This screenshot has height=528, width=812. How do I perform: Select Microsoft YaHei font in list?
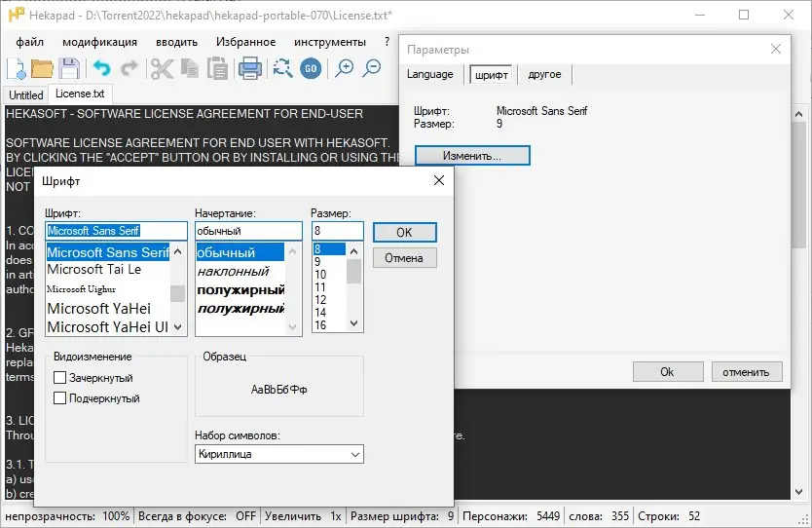[x=108, y=308]
